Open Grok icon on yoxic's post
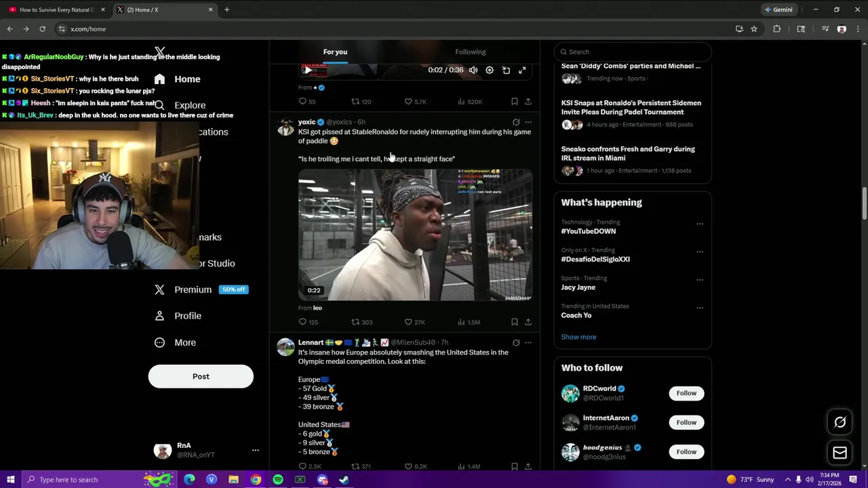 click(x=516, y=123)
